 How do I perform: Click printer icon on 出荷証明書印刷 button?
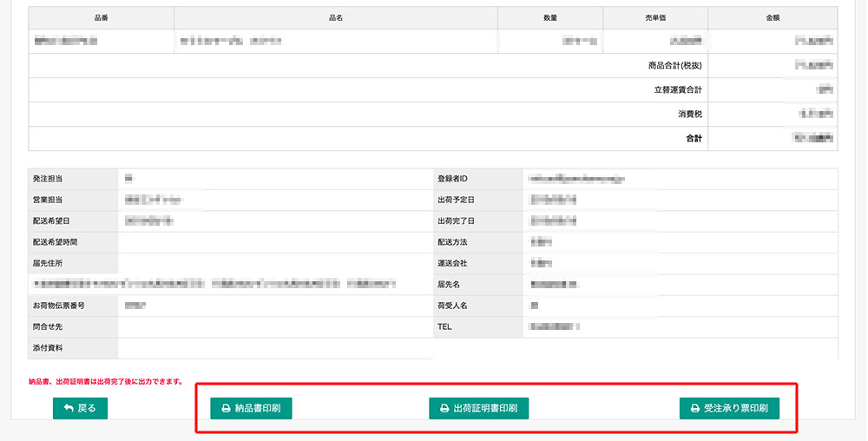(444, 408)
